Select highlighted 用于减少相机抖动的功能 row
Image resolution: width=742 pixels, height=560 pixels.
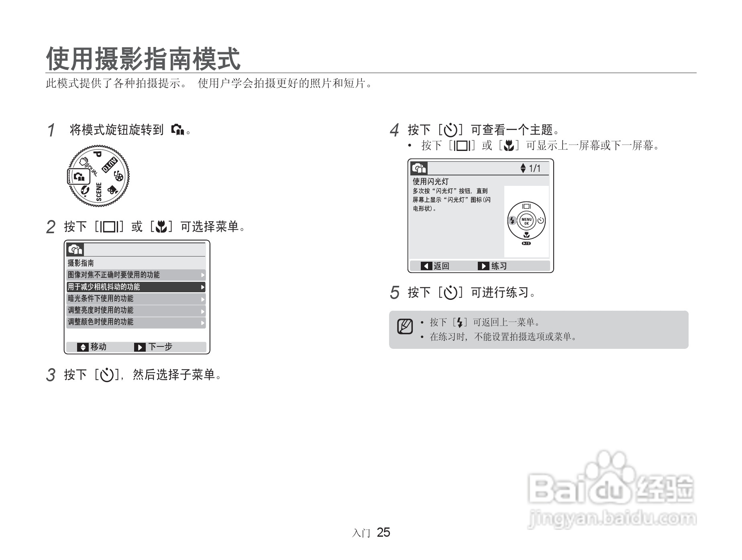click(136, 287)
